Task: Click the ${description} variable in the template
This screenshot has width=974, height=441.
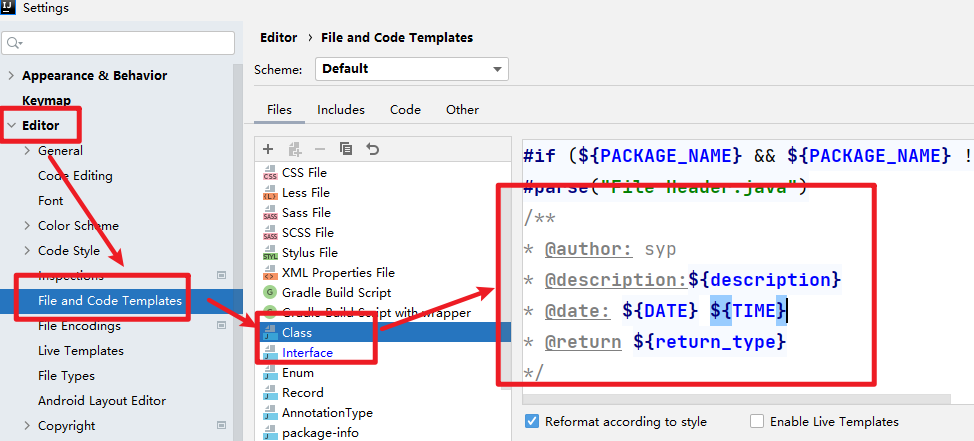Action: pos(764,280)
